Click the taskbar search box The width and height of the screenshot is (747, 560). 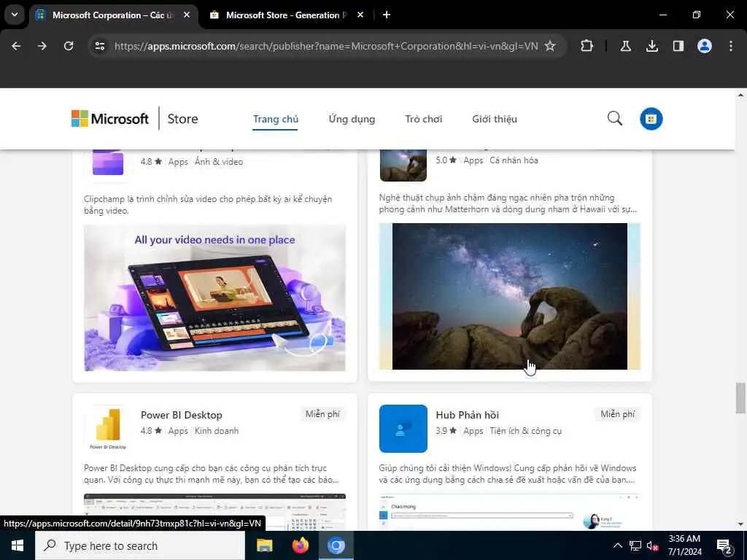click(x=140, y=545)
